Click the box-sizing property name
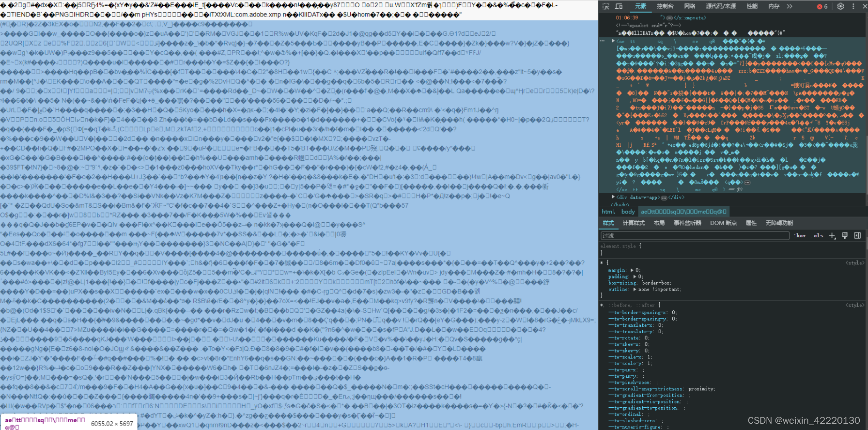This screenshot has width=868, height=430. tap(623, 283)
